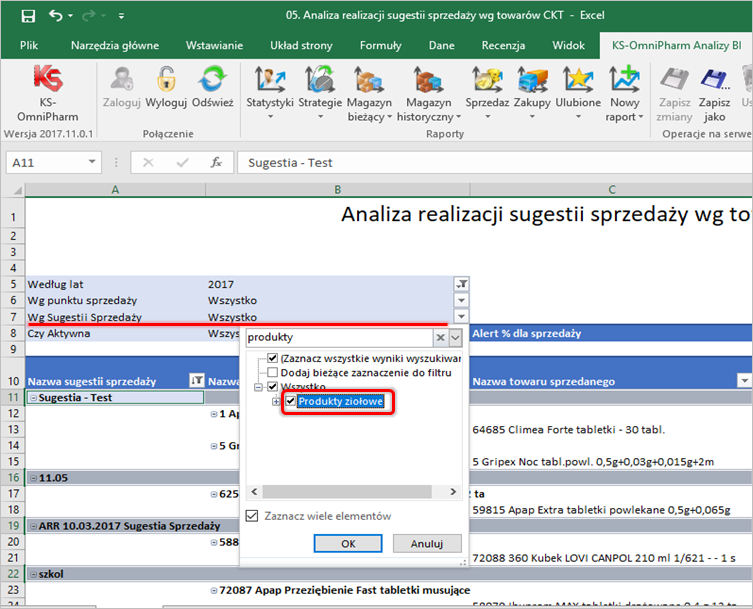
Task: Open Według lat filter dropdown
Action: point(461,284)
